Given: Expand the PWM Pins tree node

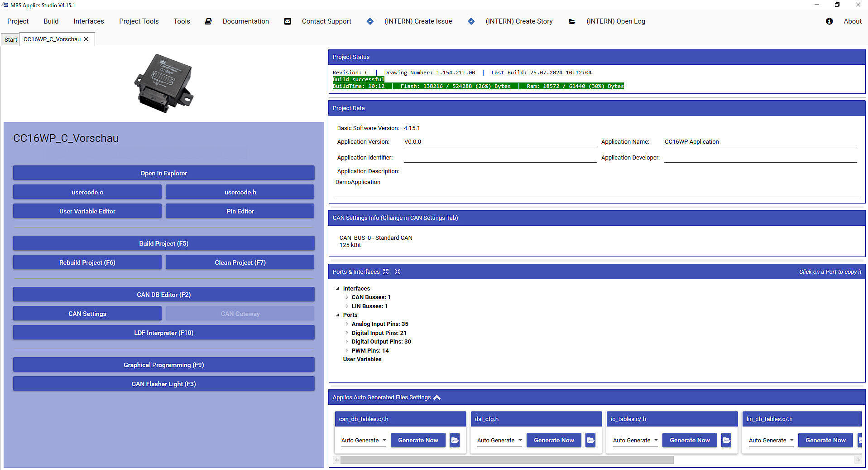Looking at the screenshot, I should coord(347,351).
